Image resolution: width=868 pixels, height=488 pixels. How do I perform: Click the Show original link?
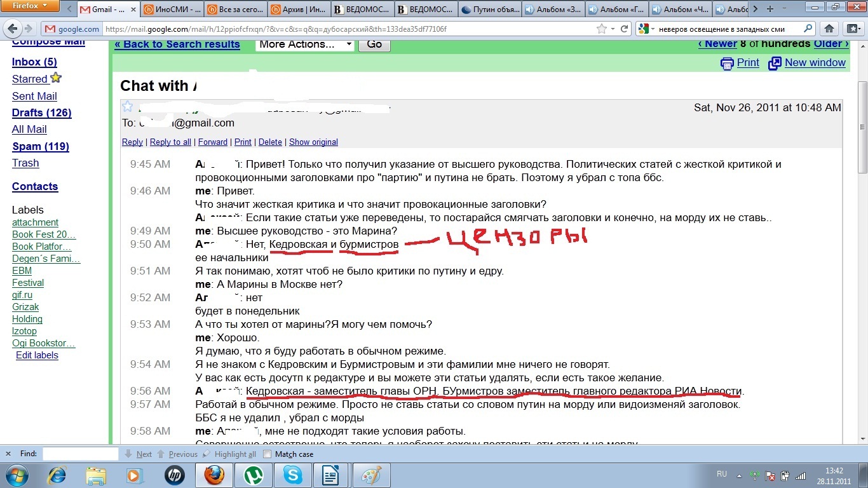(x=313, y=142)
